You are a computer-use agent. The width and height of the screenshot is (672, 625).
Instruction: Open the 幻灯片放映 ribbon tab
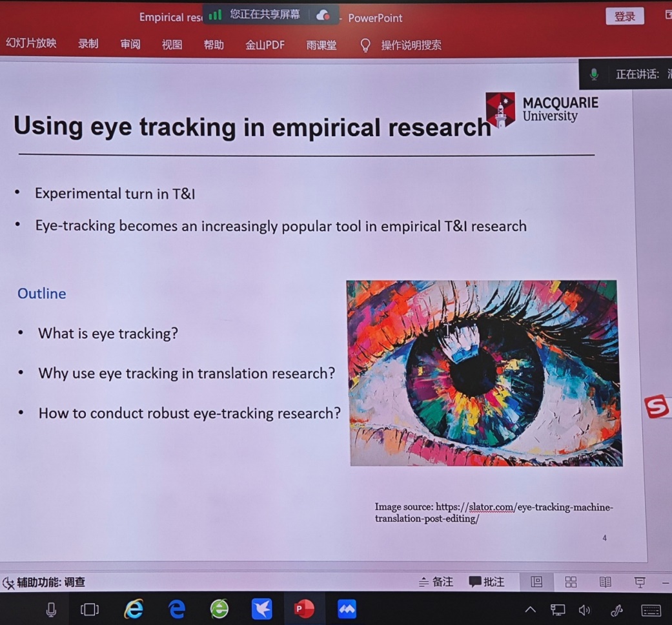pos(31,43)
